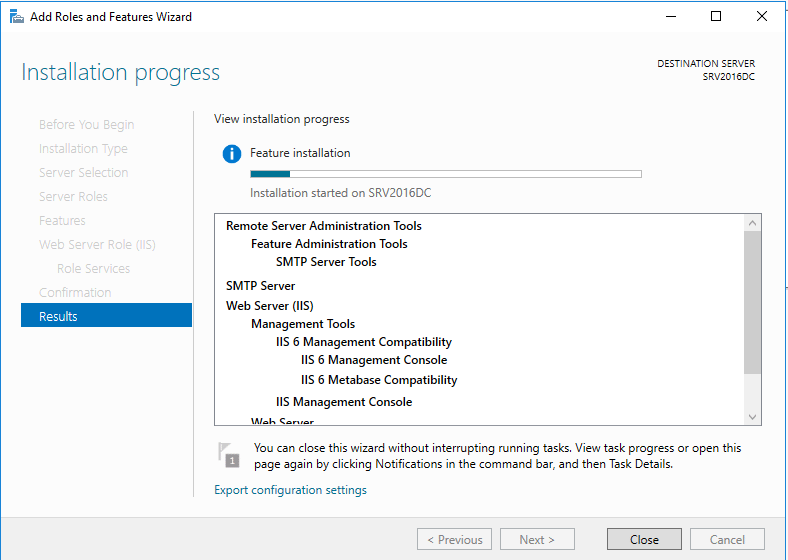Click IIS Management Console entry
Image resolution: width=788 pixels, height=560 pixels.
click(344, 402)
